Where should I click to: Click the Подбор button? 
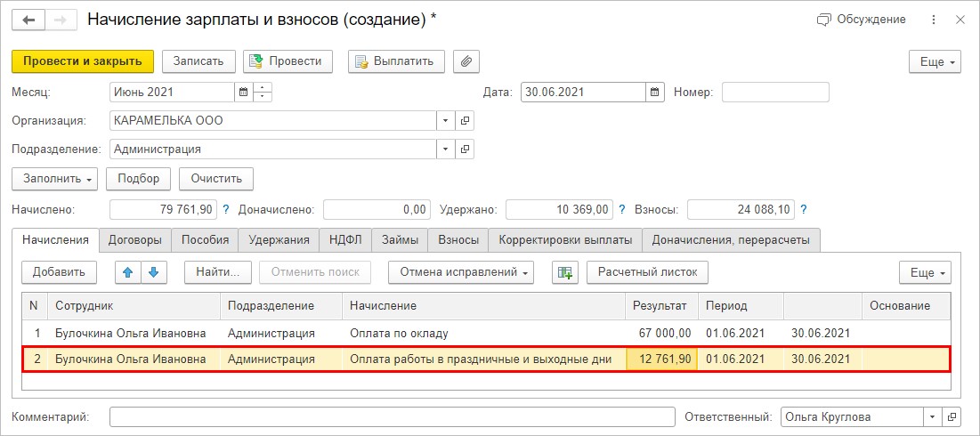[x=137, y=179]
